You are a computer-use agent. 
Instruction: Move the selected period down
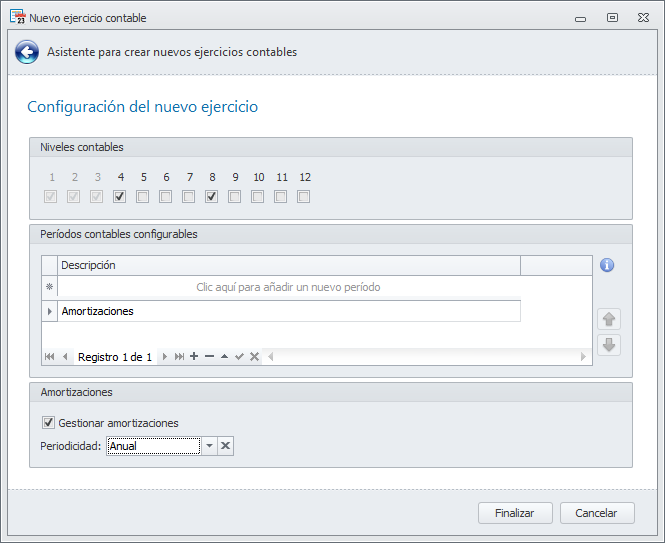pos(608,345)
